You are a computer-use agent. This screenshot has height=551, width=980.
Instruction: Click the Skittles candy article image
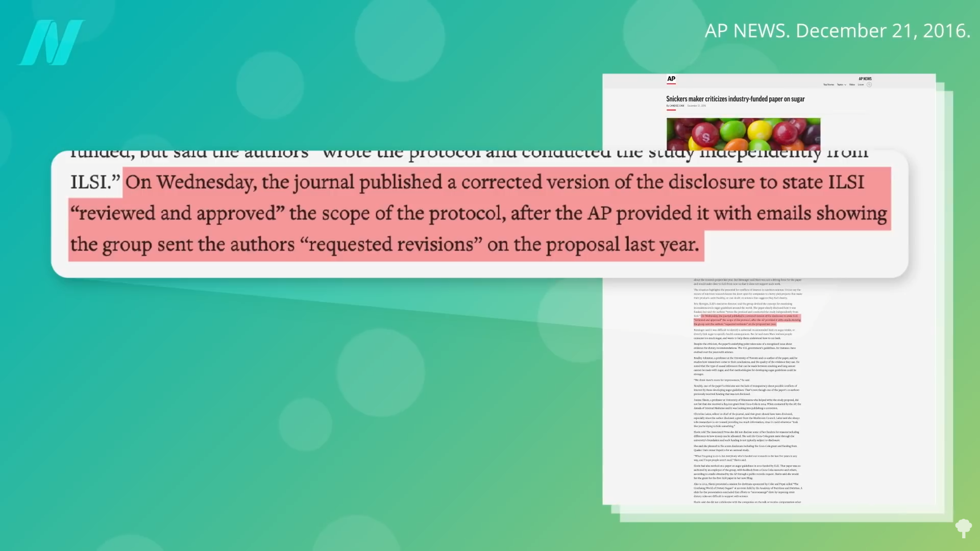(743, 134)
